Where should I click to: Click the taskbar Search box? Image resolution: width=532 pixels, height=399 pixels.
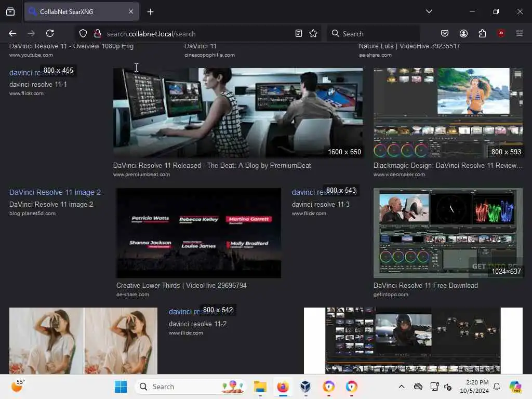coord(190,387)
